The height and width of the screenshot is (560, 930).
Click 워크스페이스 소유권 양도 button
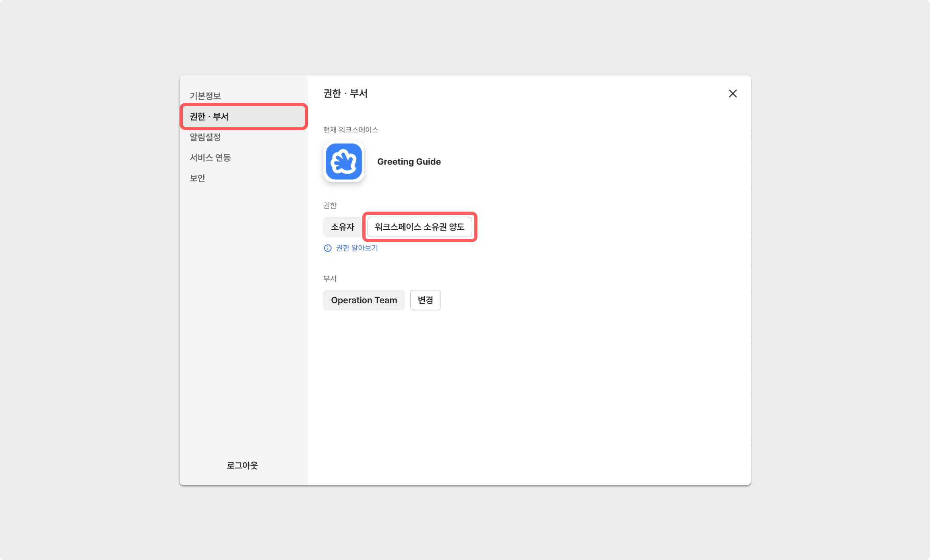click(420, 227)
